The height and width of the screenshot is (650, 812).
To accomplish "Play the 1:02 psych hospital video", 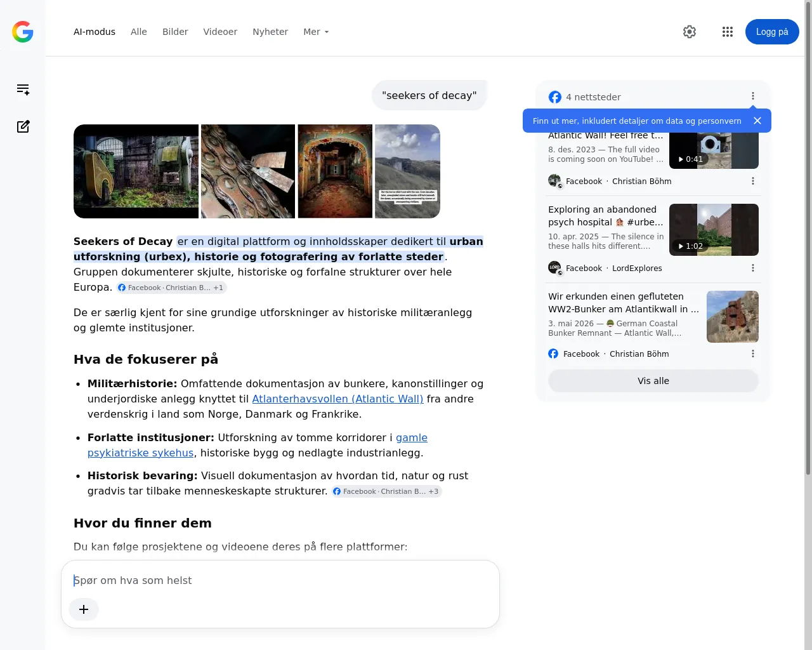I will (x=714, y=230).
